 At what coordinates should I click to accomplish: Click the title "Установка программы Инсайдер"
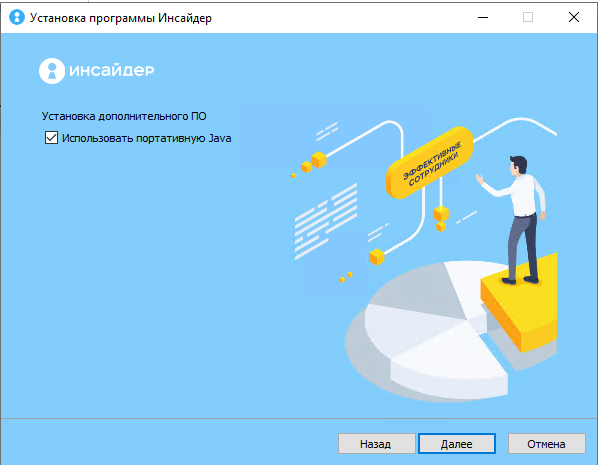[121, 18]
